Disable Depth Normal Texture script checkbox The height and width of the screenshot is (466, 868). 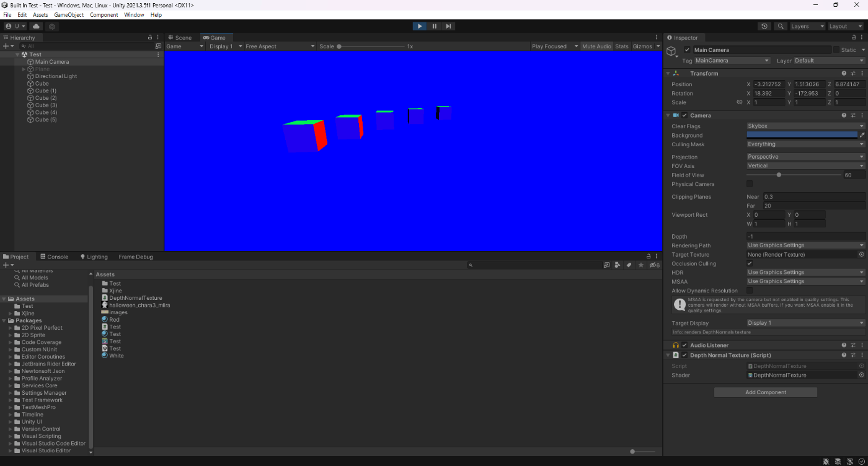pyautogui.click(x=684, y=355)
